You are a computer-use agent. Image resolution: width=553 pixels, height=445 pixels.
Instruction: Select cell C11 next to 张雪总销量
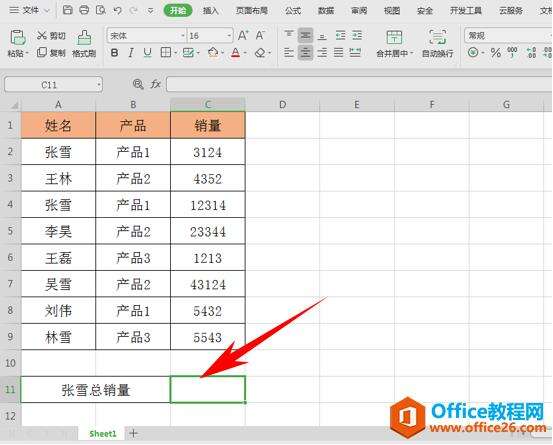pyautogui.click(x=208, y=389)
